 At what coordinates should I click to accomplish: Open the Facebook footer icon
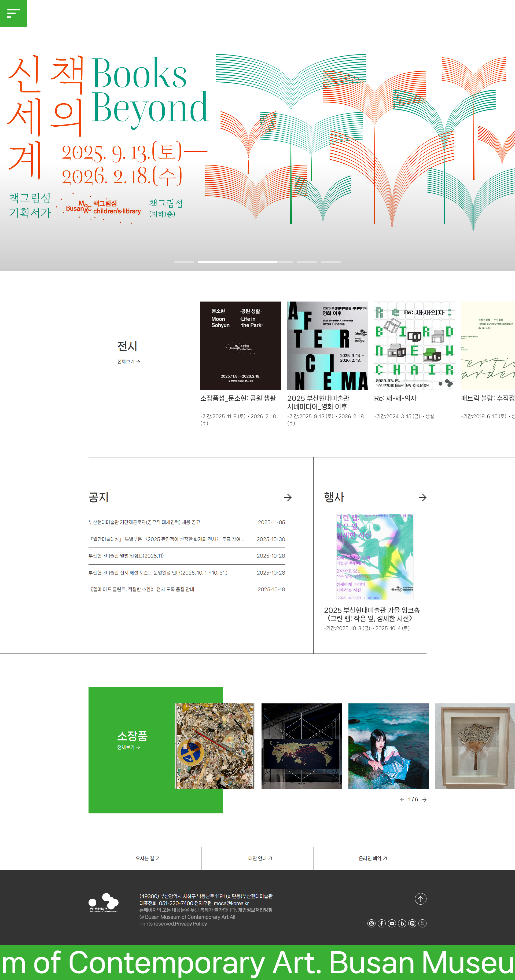coord(382,923)
